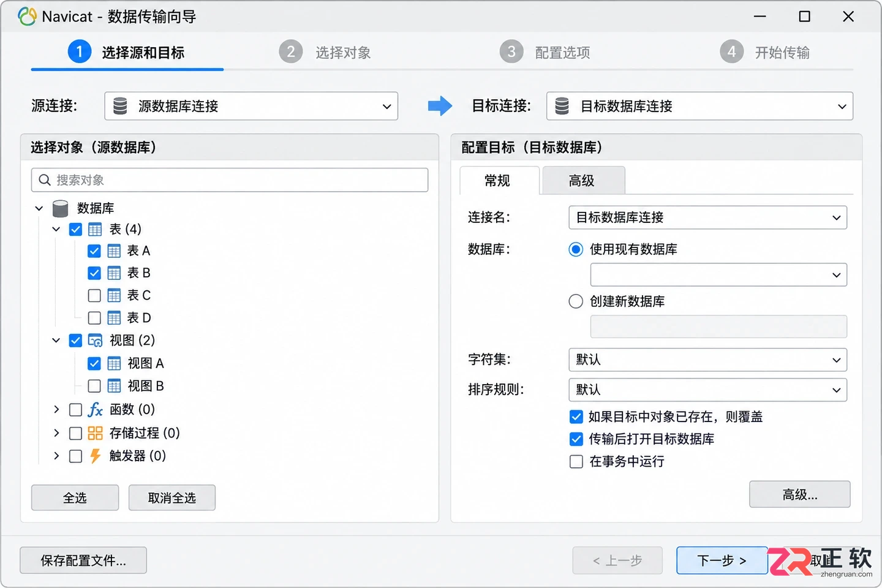Click the icon beside 视图 B
The width and height of the screenshot is (882, 588).
click(x=114, y=386)
